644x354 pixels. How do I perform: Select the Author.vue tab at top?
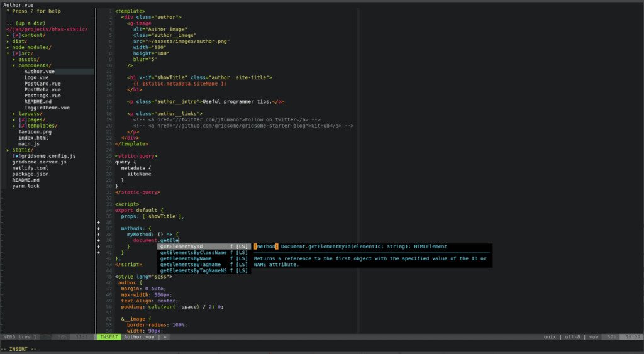(19, 5)
